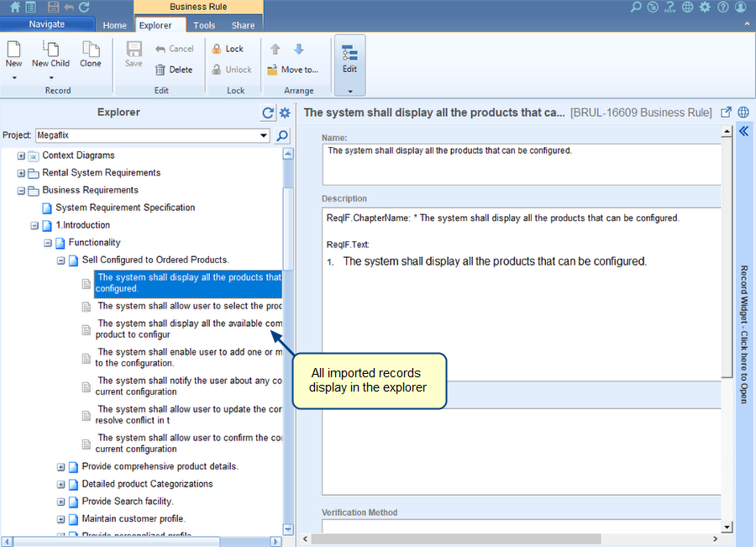Open the Share tab
Image resolution: width=756 pixels, height=547 pixels.
(243, 25)
